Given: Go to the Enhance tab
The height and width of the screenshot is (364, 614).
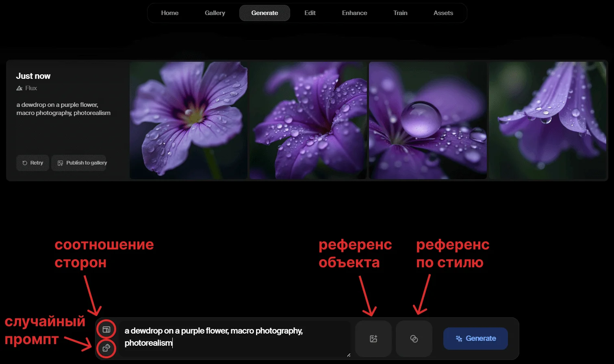Looking at the screenshot, I should (x=354, y=13).
